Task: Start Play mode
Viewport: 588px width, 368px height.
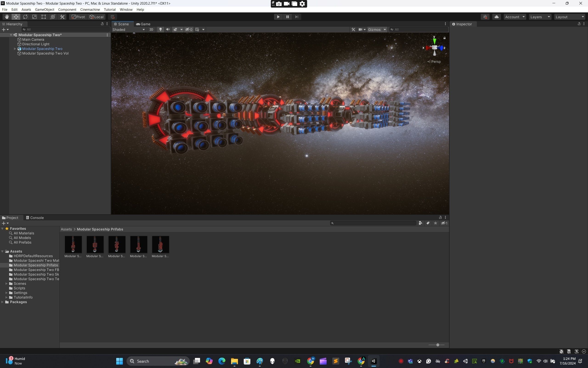Action: (278, 17)
